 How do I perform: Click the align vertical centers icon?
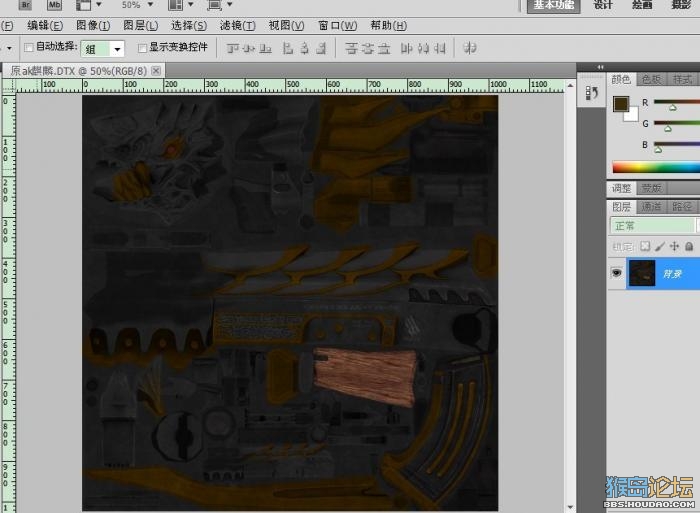(249, 48)
